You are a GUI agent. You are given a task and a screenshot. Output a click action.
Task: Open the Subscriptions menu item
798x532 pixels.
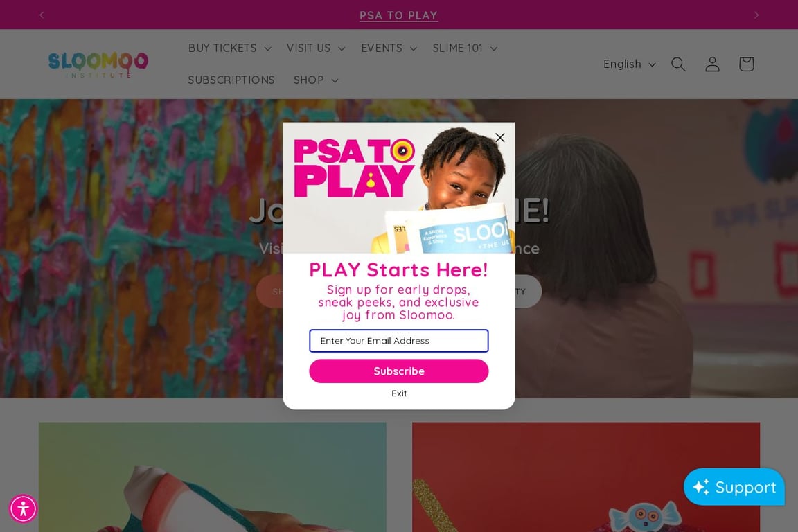click(231, 80)
